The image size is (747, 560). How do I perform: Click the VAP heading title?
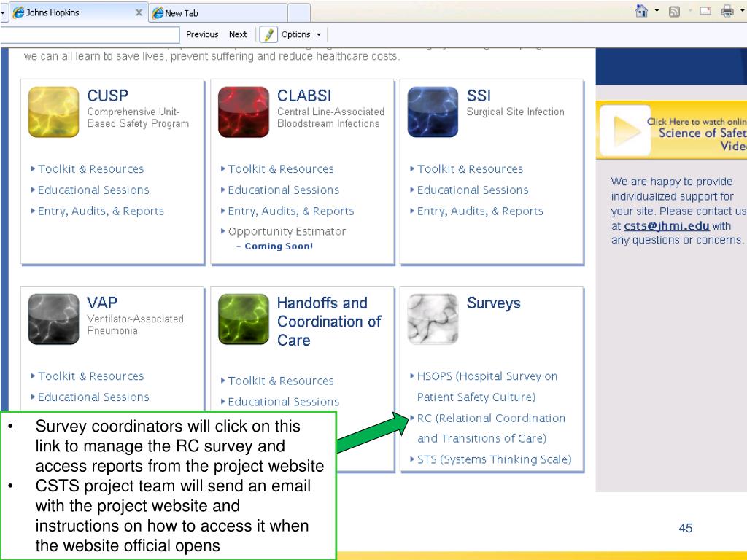pos(102,303)
